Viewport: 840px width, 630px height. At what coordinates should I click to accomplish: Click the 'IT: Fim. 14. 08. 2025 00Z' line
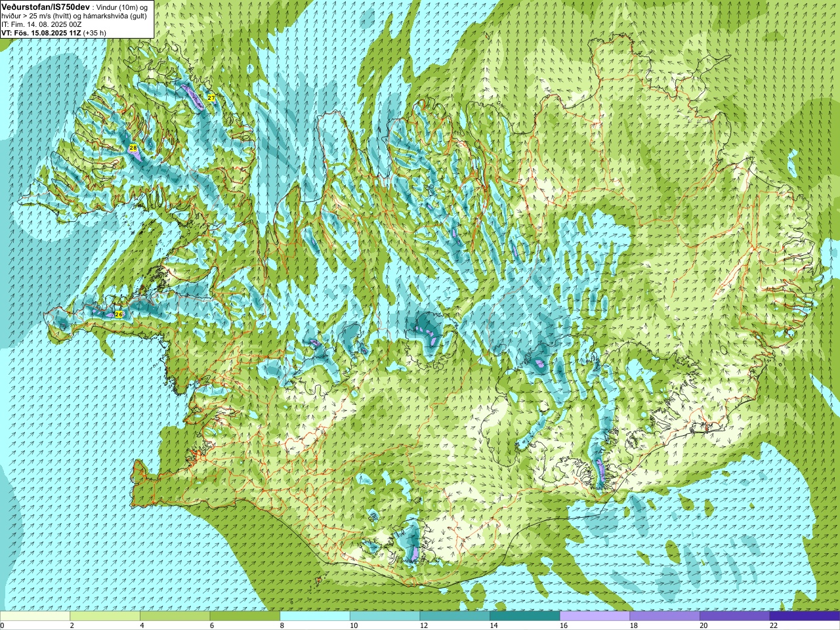41,24
